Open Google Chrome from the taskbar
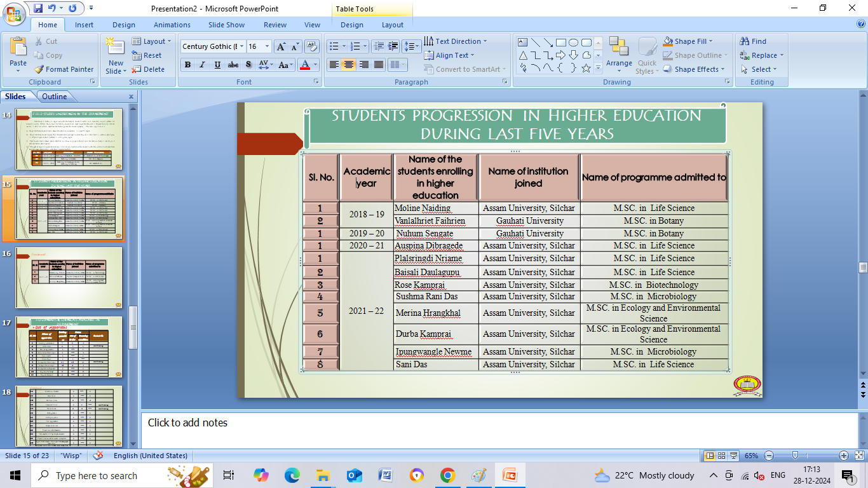Screen dimensions: 868x488 pos(447,475)
